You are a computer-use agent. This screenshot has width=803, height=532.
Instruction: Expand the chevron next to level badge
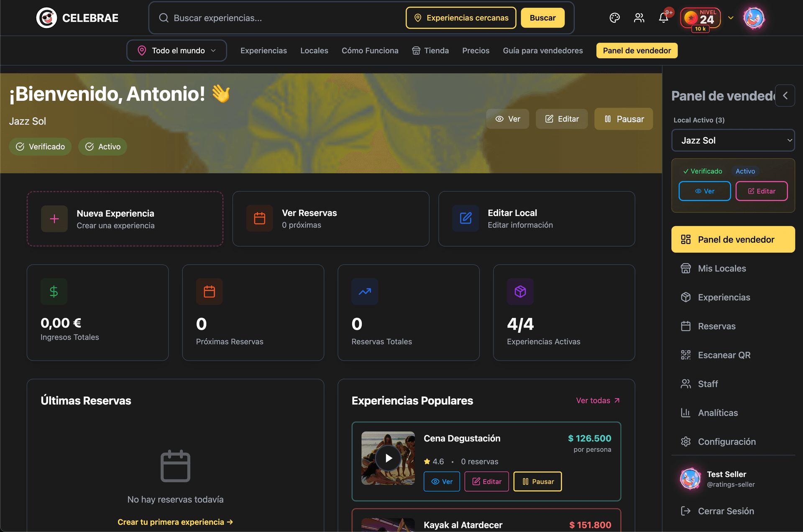731,18
